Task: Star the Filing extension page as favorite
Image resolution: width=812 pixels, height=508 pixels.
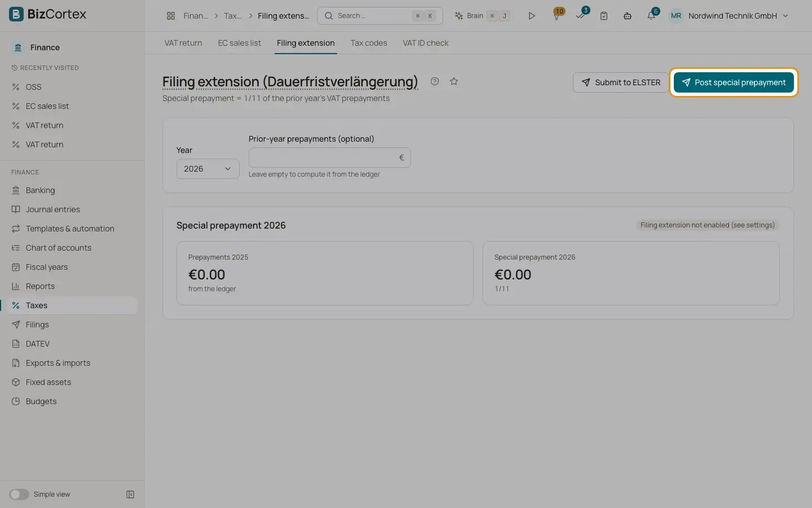Action: tap(454, 81)
